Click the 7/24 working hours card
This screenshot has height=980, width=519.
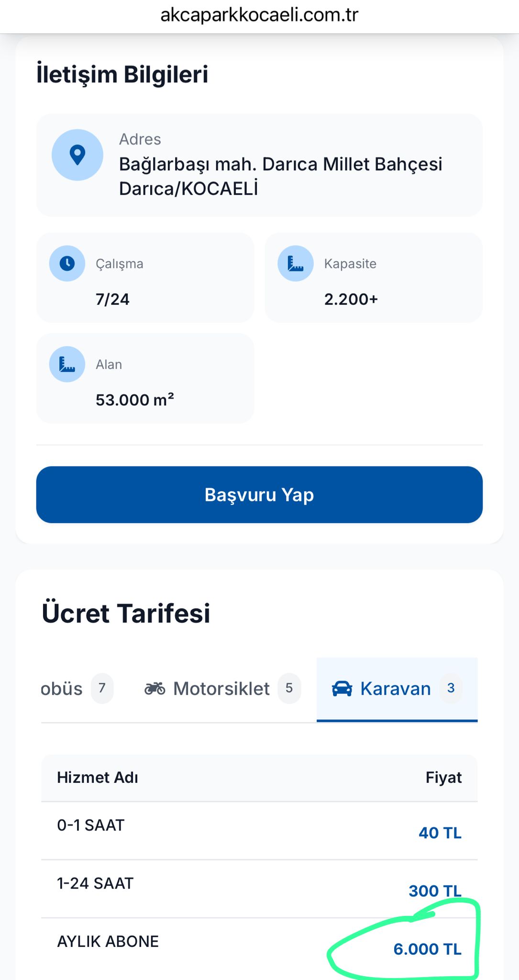click(145, 278)
